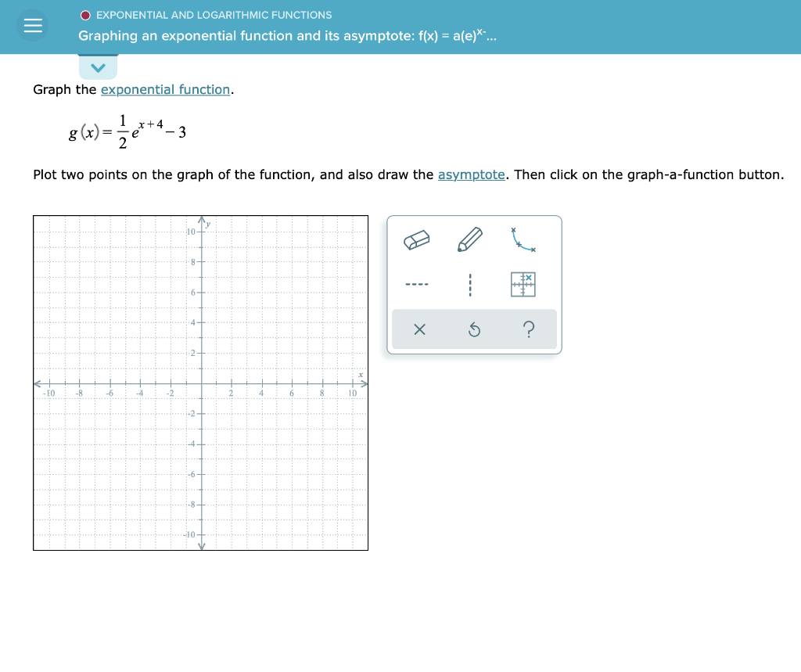Open the coordinate grid entry tool
The image size is (801, 672).
click(523, 284)
